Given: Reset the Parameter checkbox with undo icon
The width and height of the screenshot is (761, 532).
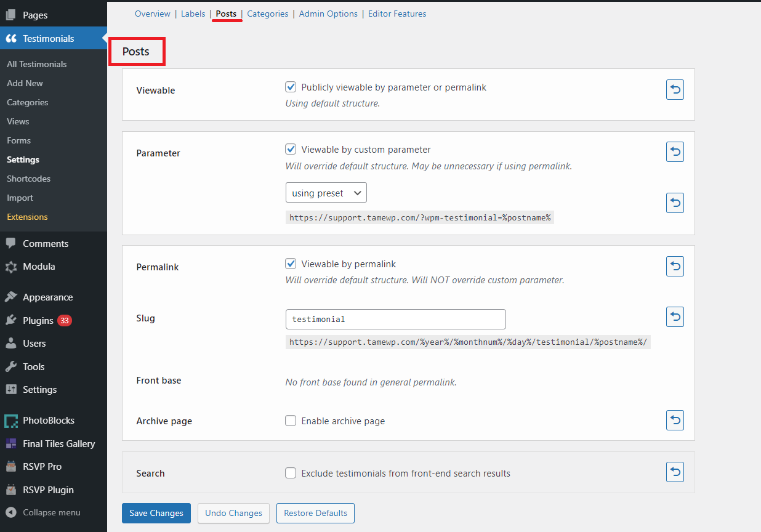Looking at the screenshot, I should 675,151.
